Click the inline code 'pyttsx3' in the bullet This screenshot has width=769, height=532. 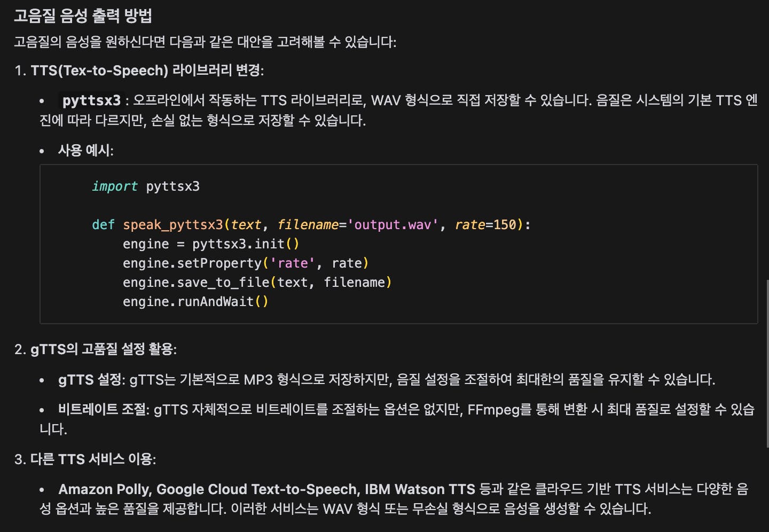(91, 100)
